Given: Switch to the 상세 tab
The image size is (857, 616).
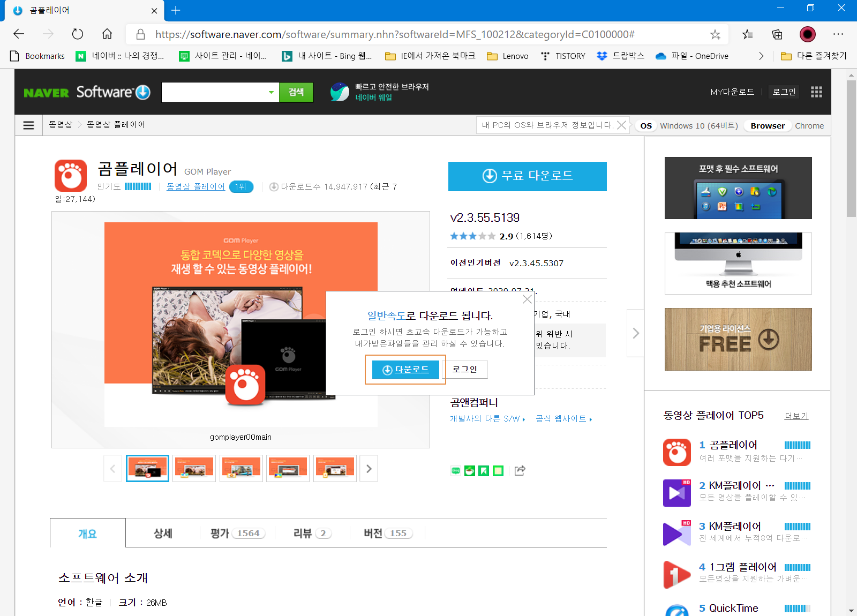Looking at the screenshot, I should click(163, 534).
